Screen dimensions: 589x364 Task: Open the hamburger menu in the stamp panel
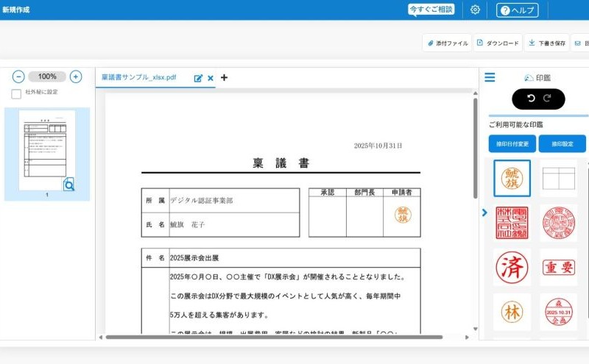(490, 77)
